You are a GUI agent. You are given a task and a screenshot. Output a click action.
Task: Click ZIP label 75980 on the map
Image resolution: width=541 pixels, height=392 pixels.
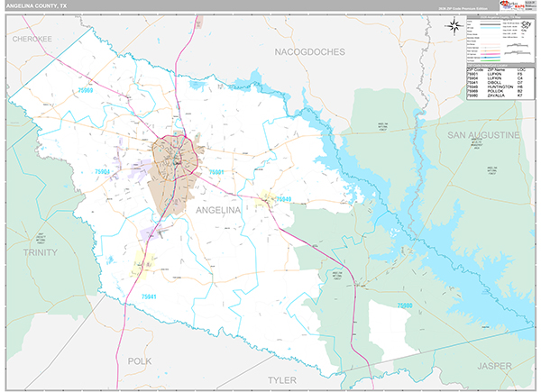[x=404, y=305]
